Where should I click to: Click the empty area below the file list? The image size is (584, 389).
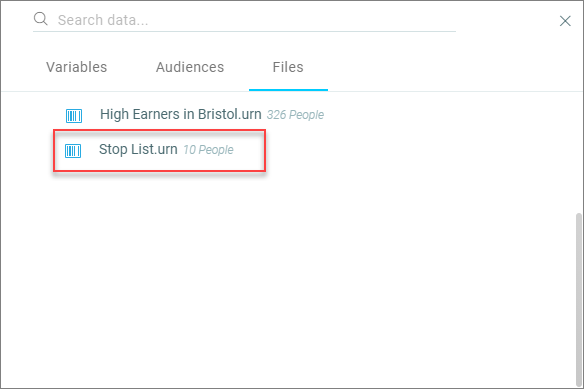point(287,279)
